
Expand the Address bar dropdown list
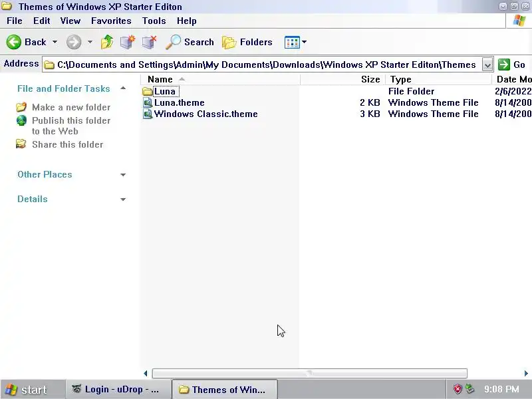coord(487,65)
